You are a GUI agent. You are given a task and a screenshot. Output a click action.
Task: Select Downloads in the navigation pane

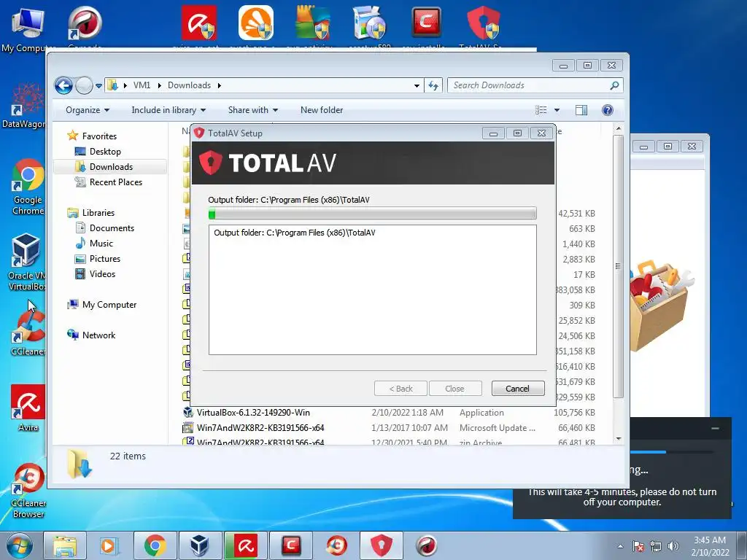point(111,167)
